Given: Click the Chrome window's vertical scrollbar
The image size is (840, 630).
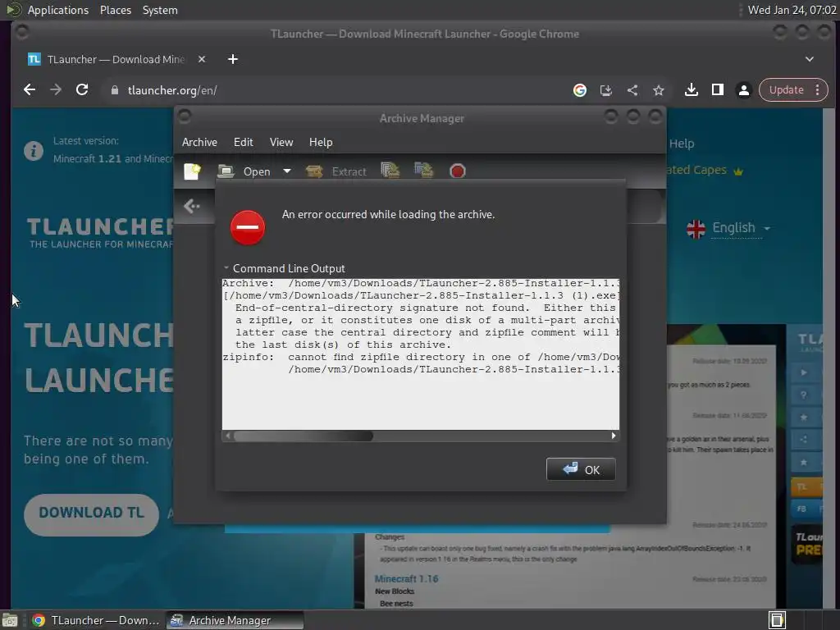Looking at the screenshot, I should 830,358.
